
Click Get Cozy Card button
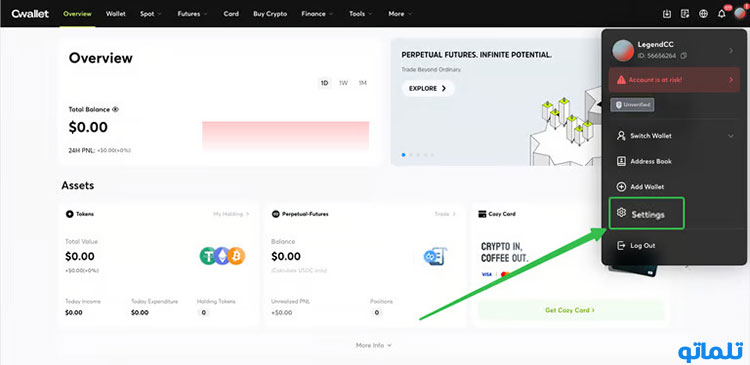pyautogui.click(x=571, y=310)
